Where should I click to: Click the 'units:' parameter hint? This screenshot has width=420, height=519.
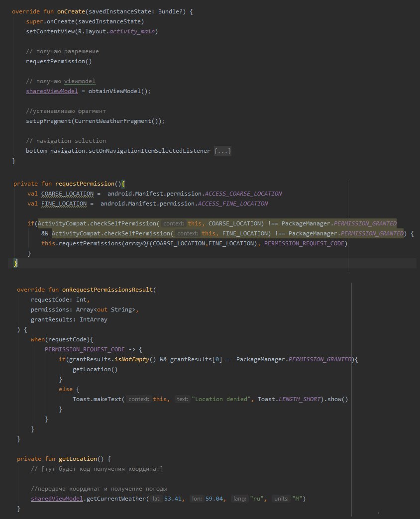point(281,499)
